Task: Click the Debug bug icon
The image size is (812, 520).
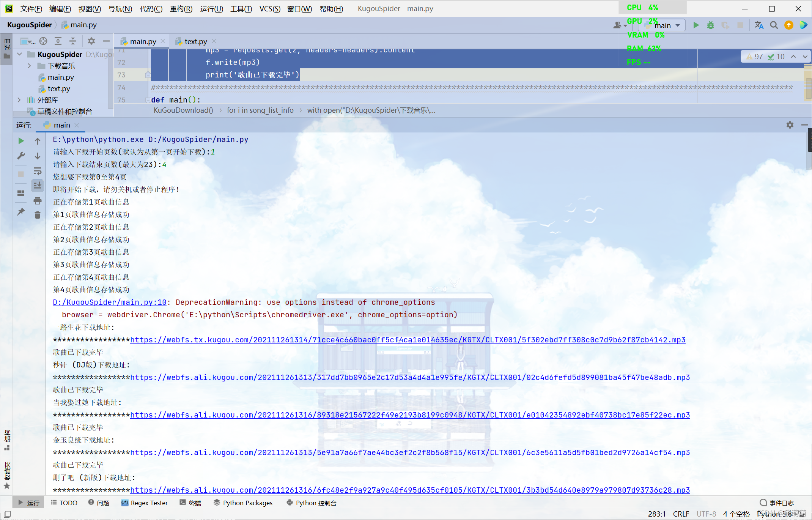Action: point(710,25)
